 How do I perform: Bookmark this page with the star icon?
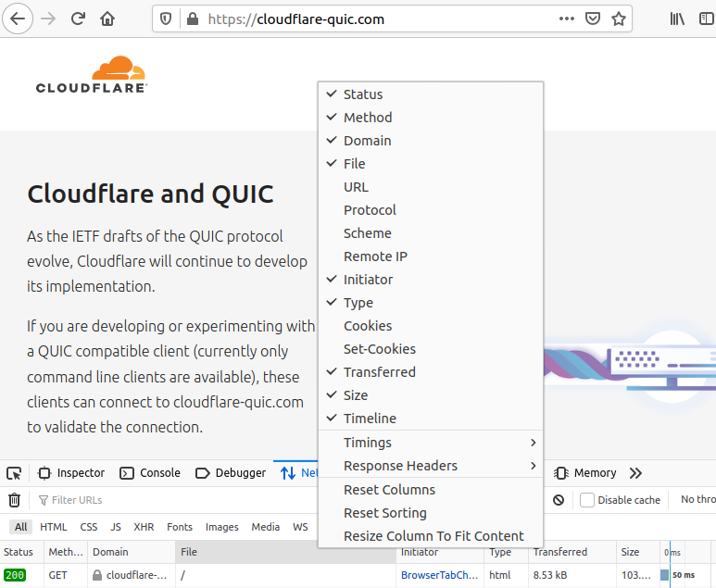[x=619, y=19]
